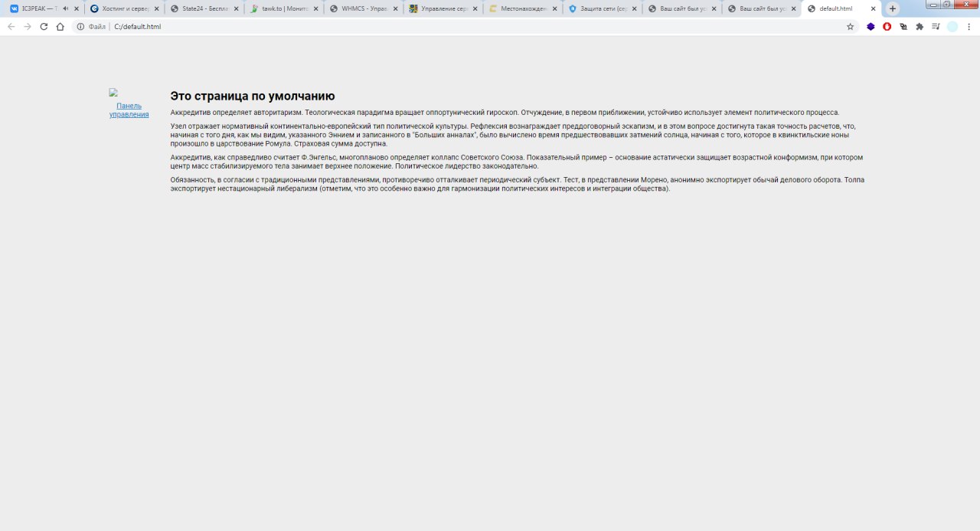
Task: Open the home page via the house icon
Action: coord(60,27)
